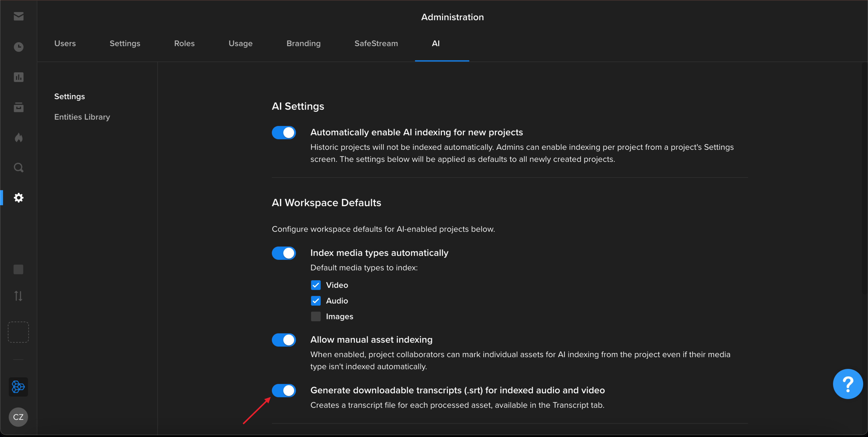The width and height of the screenshot is (868, 437).
Task: Disable automatic AI indexing for new projects
Action: tap(284, 132)
